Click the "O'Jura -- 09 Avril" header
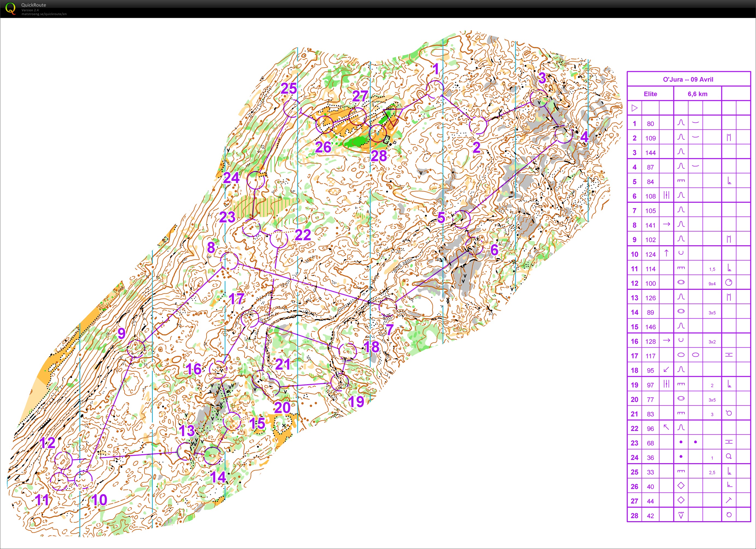This screenshot has height=549, width=756. (x=688, y=79)
